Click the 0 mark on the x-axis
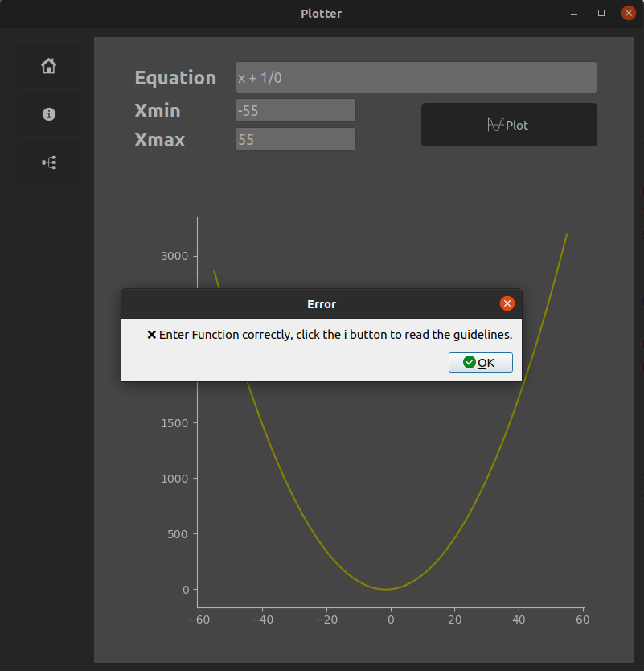Viewport: 644px width, 671px height. click(391, 620)
